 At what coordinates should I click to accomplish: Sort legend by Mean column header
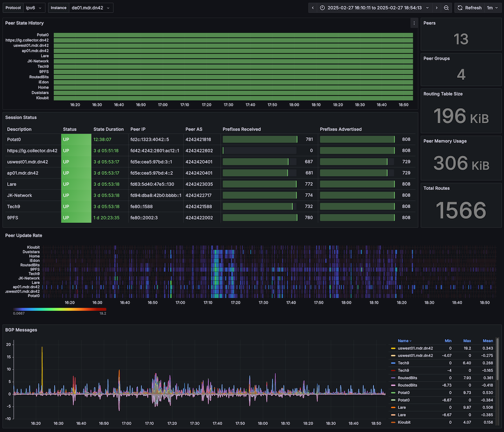point(488,341)
